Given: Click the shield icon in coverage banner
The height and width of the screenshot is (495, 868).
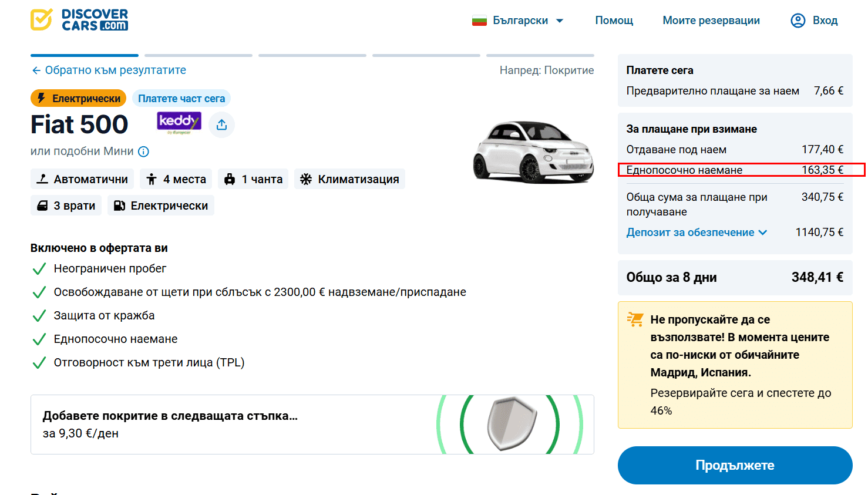Looking at the screenshot, I should click(512, 424).
